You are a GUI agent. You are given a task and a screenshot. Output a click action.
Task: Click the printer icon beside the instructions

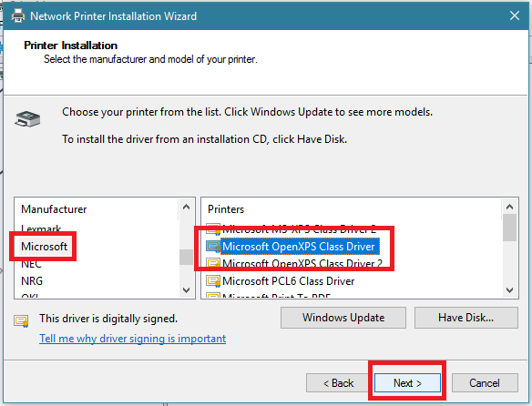tap(27, 118)
